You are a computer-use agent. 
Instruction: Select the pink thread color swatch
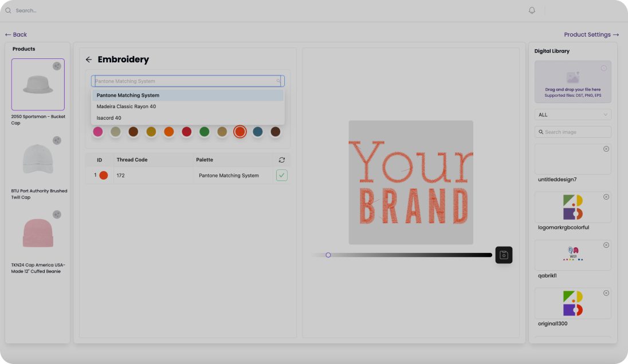coord(98,132)
